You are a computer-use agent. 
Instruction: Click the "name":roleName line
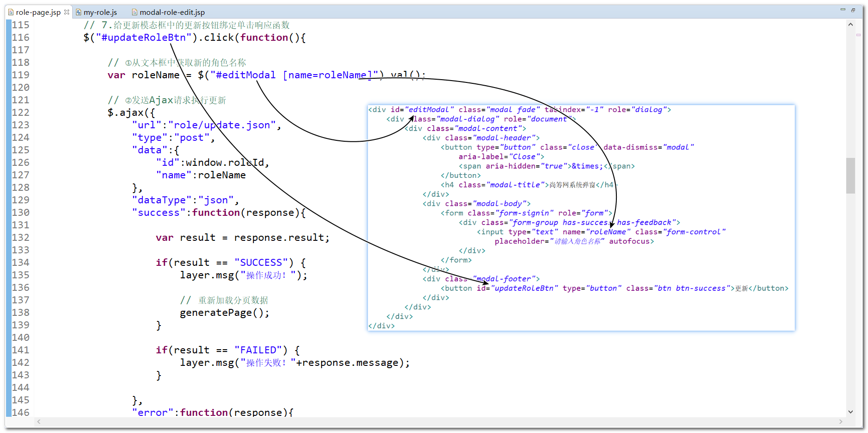pos(201,175)
